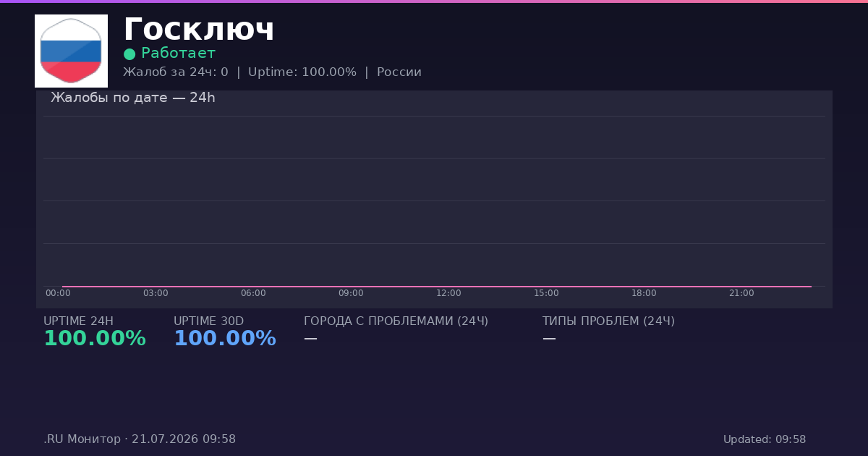This screenshot has height=456, width=868.
Task: Click the Госключ flag shield logo
Action: pos(71,51)
